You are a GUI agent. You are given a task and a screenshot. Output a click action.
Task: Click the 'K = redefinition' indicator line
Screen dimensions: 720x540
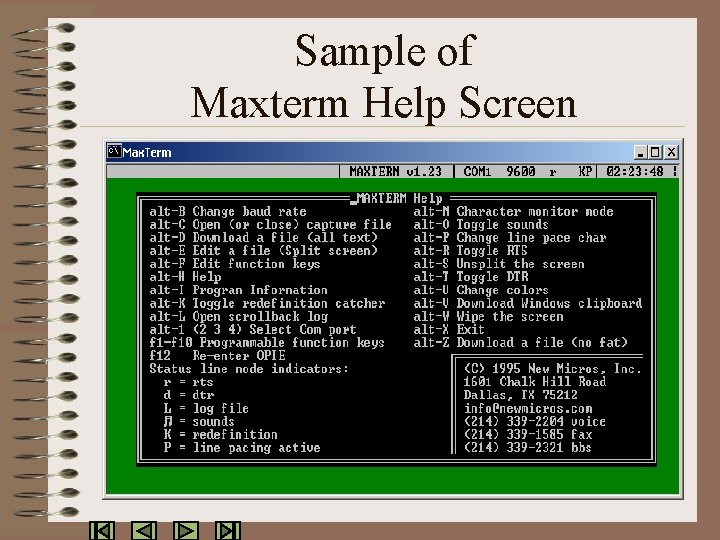click(x=220, y=434)
